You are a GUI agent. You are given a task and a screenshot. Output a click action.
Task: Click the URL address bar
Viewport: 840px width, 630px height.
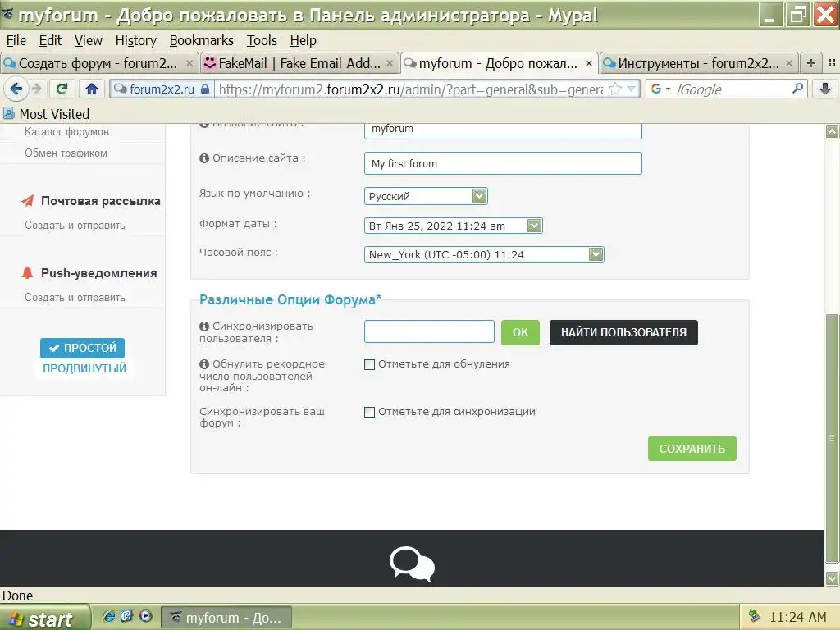pyautogui.click(x=410, y=89)
